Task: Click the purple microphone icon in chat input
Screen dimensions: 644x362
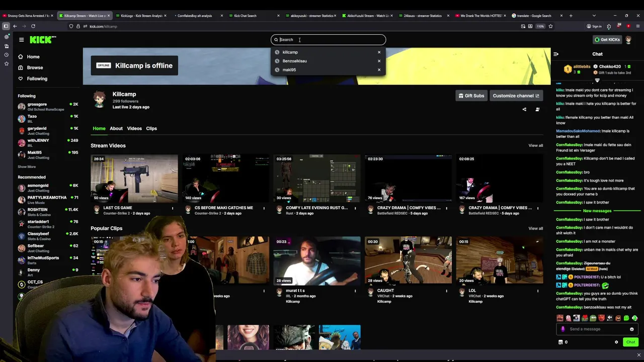Action: [x=563, y=329]
